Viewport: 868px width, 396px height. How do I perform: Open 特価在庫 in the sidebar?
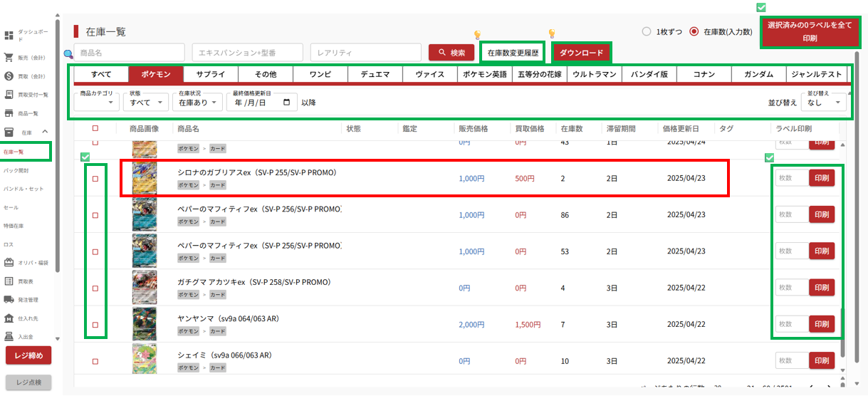tap(14, 226)
